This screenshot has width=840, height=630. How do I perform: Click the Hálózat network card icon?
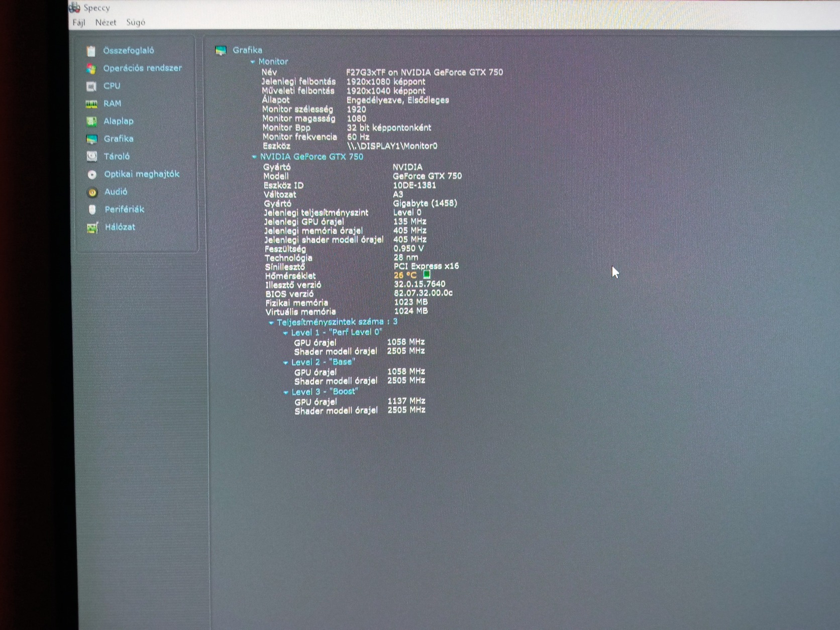[x=92, y=228]
